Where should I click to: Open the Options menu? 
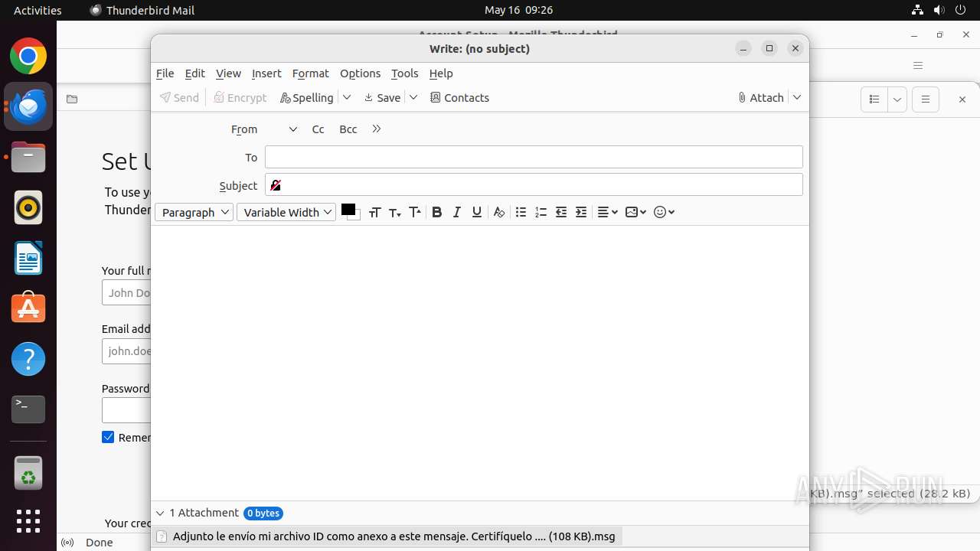click(360, 73)
